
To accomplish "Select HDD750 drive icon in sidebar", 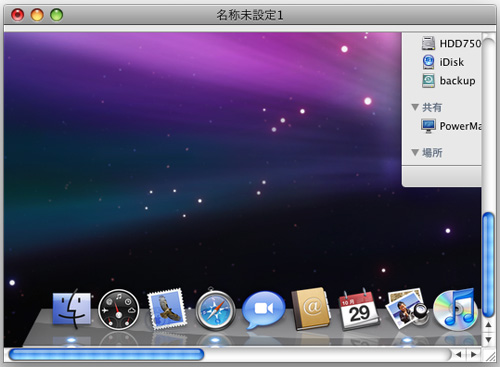I will pyautogui.click(x=428, y=43).
